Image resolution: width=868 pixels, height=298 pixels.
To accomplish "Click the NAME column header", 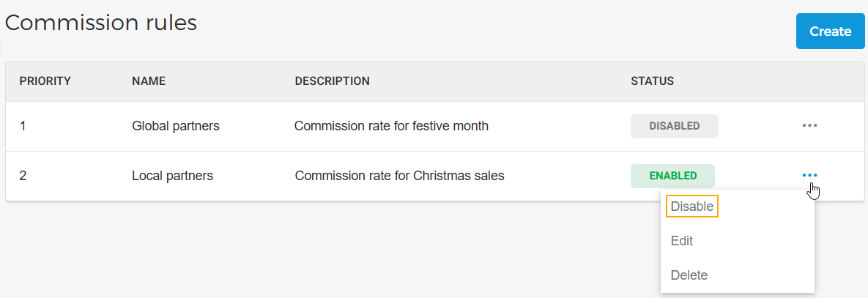I will 149,81.
